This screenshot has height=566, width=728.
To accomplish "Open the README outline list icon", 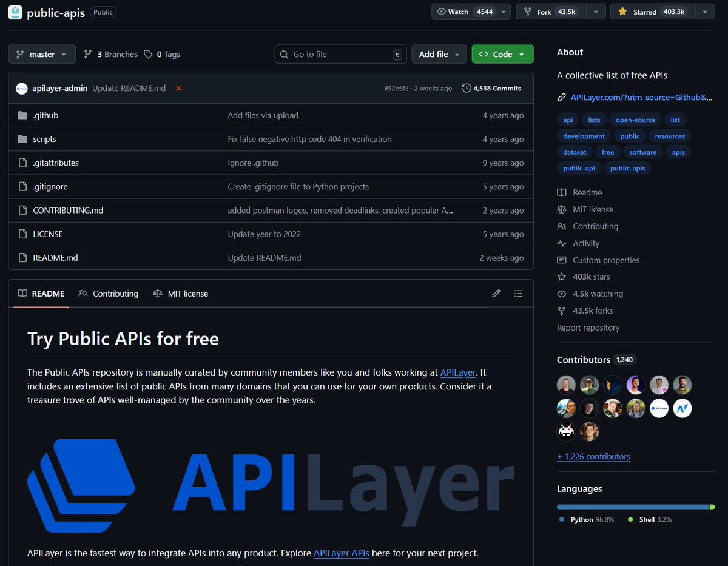I will coord(518,294).
